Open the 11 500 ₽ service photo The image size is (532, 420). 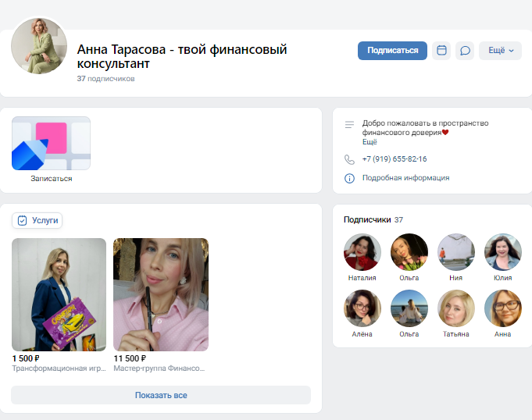[x=161, y=294]
